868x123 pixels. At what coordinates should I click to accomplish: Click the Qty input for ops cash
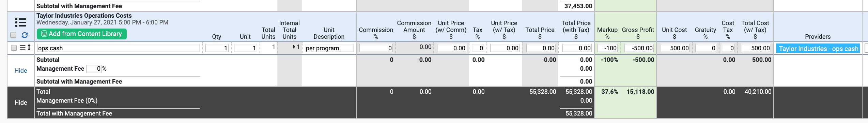click(217, 48)
